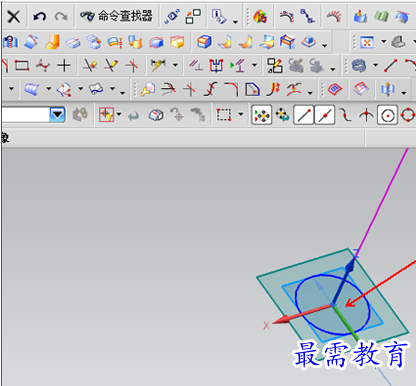Click the quick extend curve icon
Viewport: 416px width, 386px height.
click(111, 65)
